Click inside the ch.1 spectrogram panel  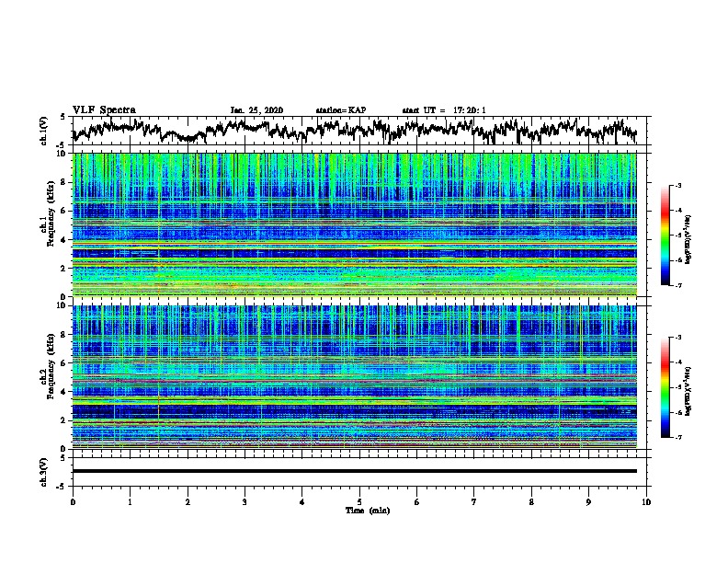[x=354, y=224]
